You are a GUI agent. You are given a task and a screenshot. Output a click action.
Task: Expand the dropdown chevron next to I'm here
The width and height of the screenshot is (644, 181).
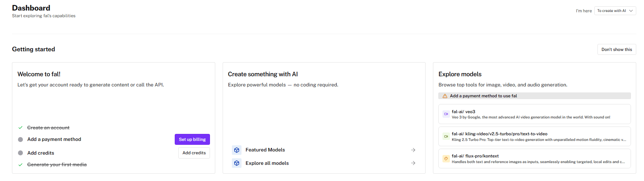coord(631,11)
